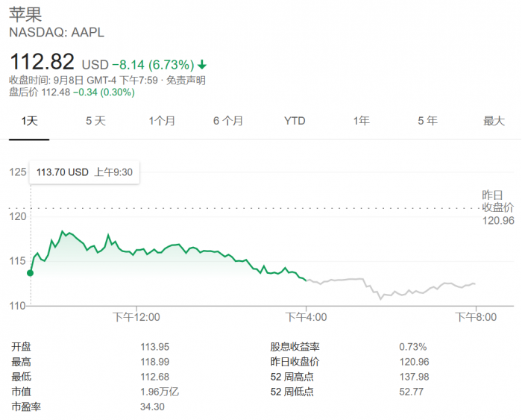Switch the chart to YTD

coord(295,121)
